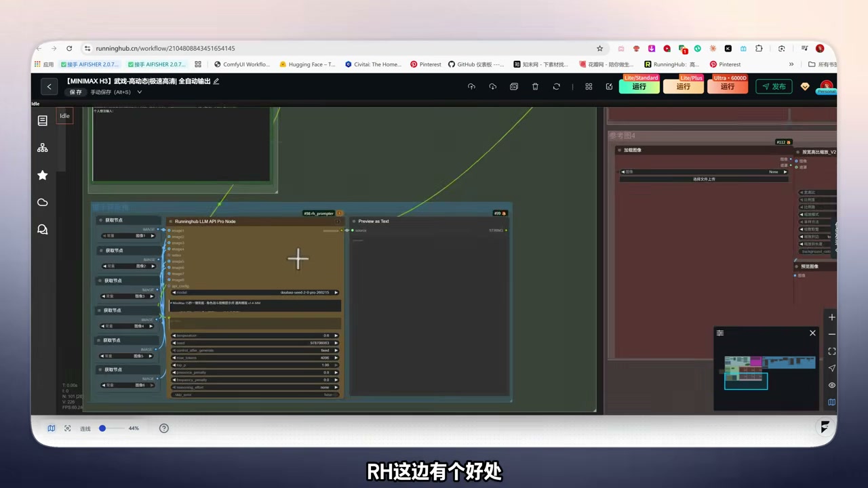Click the trash delete toolbar icon
This screenshot has width=868, height=488.
pos(535,87)
